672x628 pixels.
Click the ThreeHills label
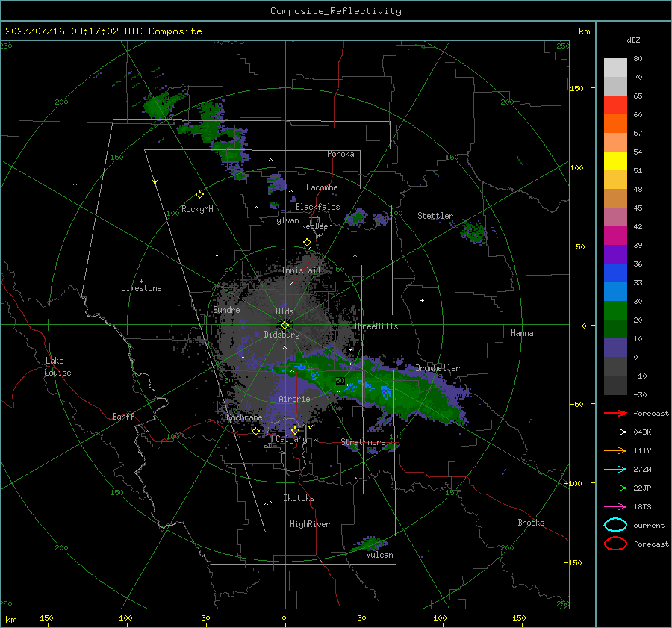376,326
